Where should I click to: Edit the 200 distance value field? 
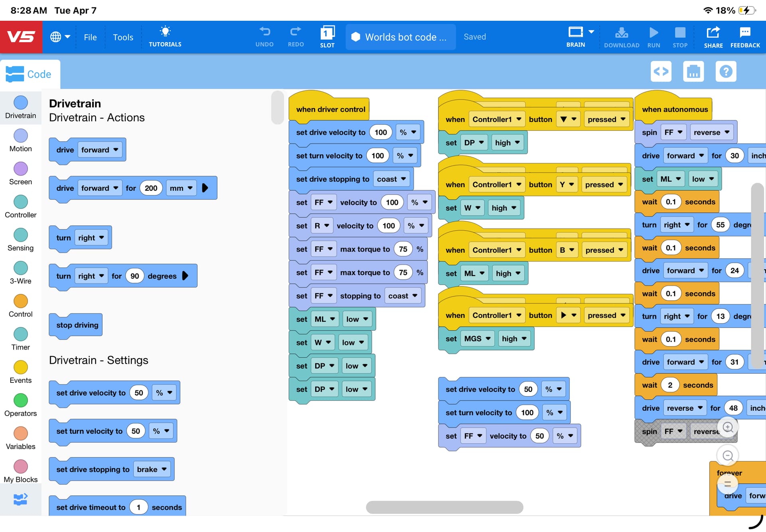pos(151,188)
